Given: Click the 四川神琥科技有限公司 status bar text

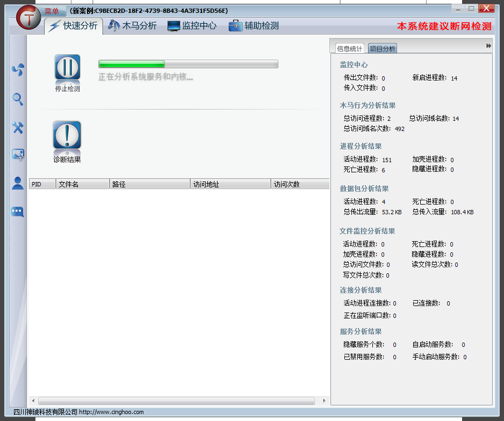Looking at the screenshot, I should (x=45, y=412).
